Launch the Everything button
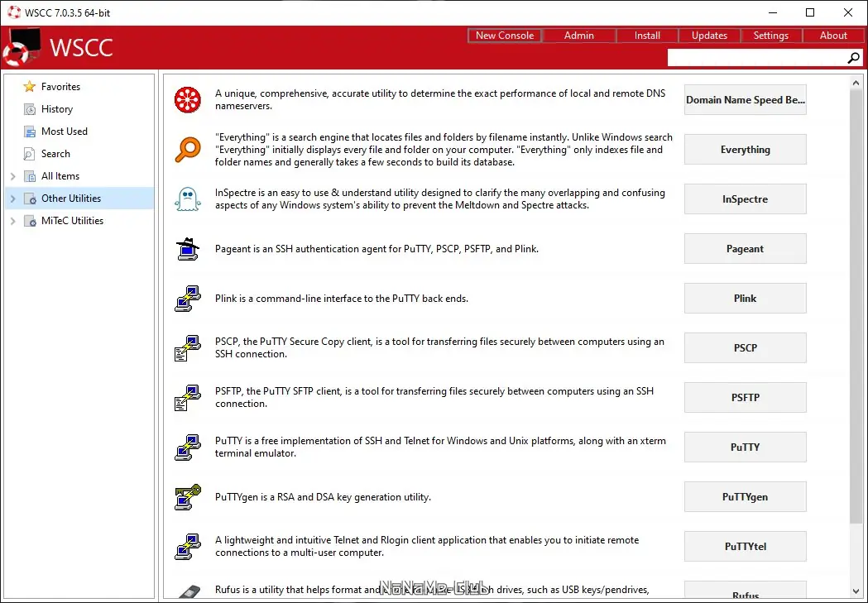This screenshot has width=868, height=603. [x=745, y=150]
